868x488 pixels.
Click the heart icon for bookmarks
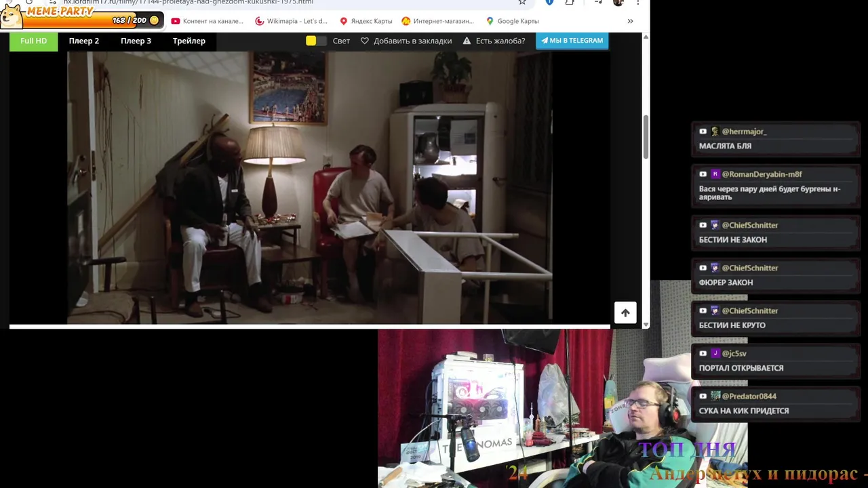coord(364,41)
